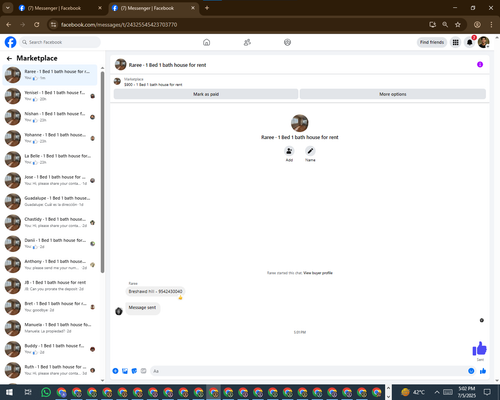
Task: Open View buyer profile link
Action: click(318, 273)
